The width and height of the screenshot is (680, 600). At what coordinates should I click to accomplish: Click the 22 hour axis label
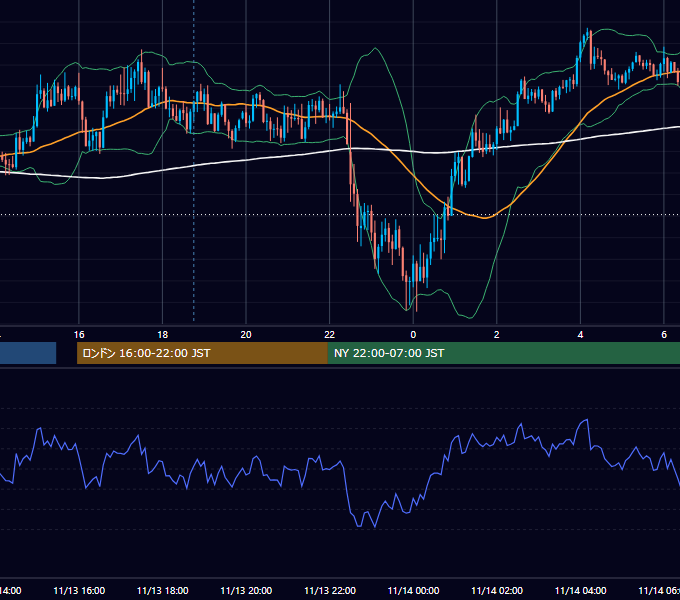pyautogui.click(x=330, y=335)
